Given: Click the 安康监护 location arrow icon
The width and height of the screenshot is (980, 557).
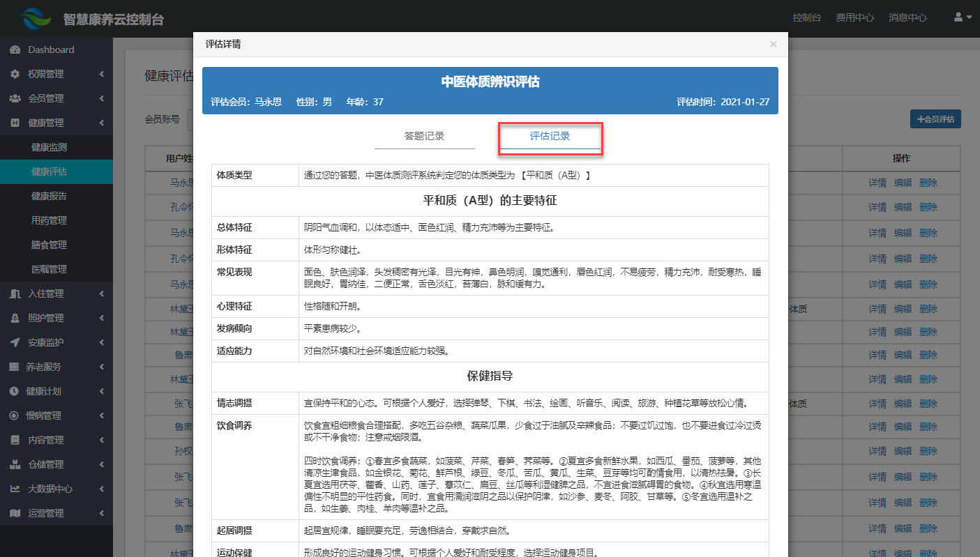Looking at the screenshot, I should [15, 342].
